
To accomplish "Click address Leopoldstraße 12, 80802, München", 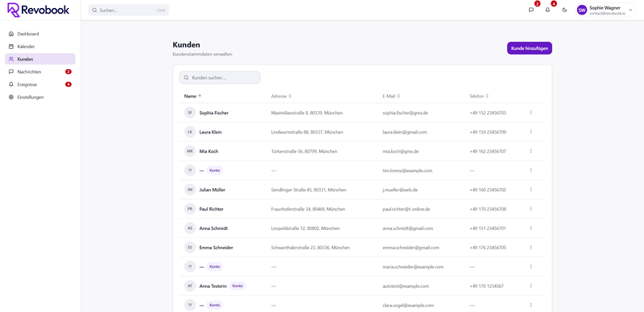I will coord(306,228).
